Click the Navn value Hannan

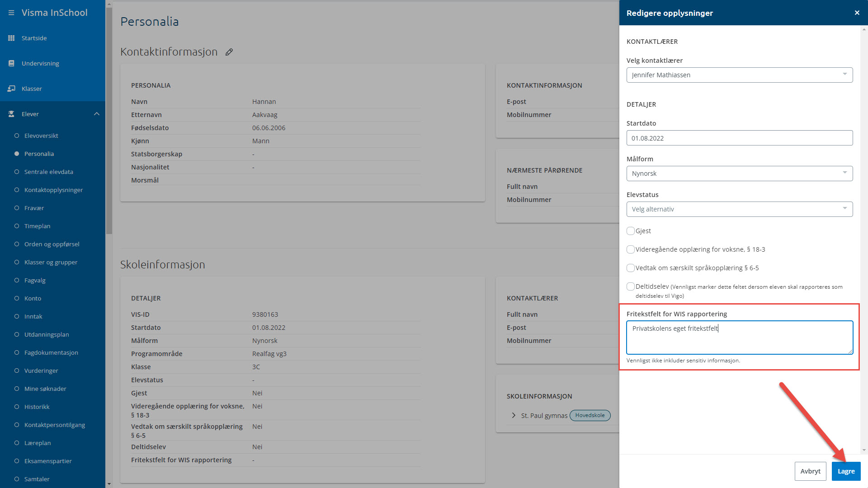pyautogui.click(x=264, y=102)
